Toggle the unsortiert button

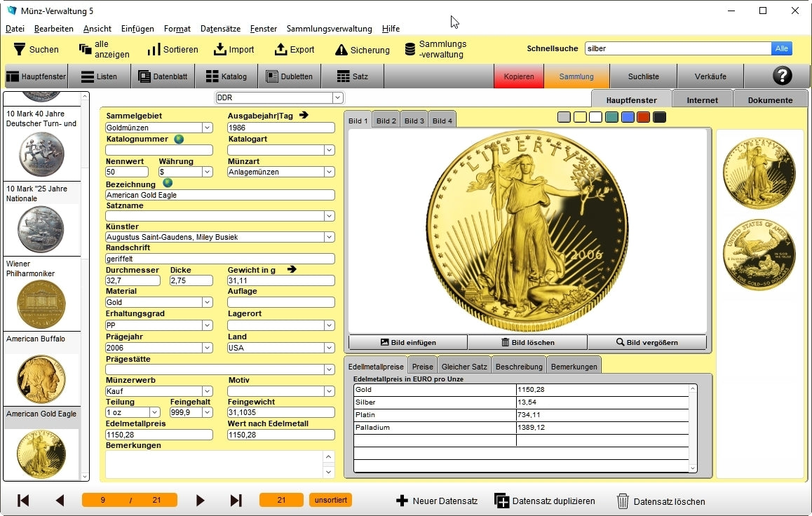pyautogui.click(x=330, y=500)
